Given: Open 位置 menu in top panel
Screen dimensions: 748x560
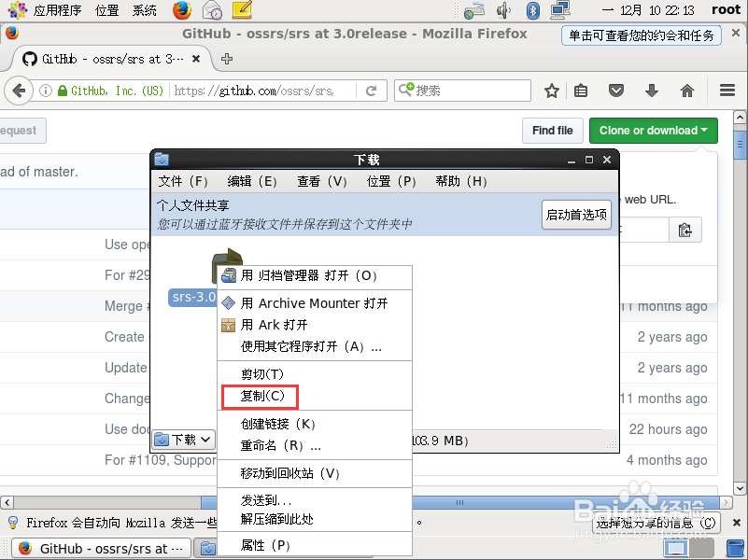Looking at the screenshot, I should point(106,10).
